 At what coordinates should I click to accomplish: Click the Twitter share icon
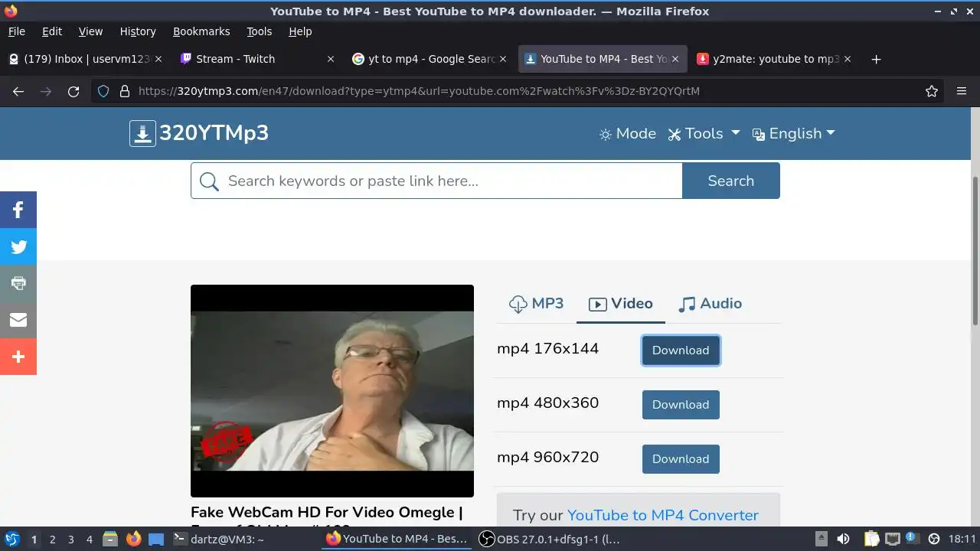pyautogui.click(x=18, y=246)
